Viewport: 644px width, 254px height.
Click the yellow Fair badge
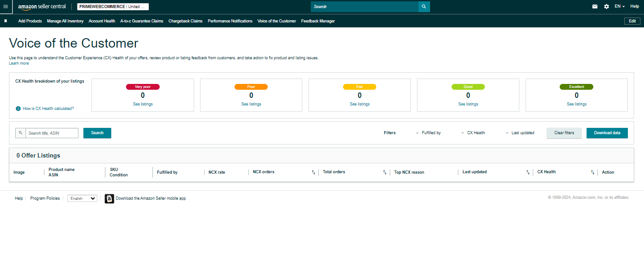pyautogui.click(x=360, y=87)
